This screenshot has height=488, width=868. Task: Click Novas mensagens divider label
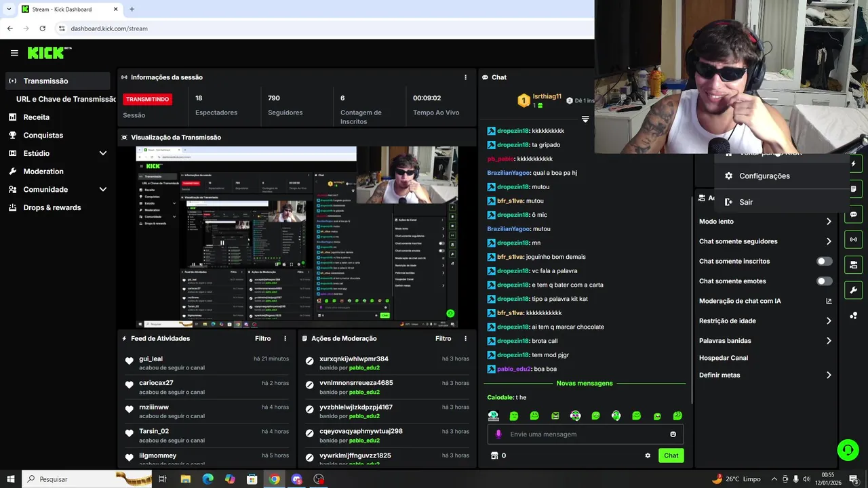[584, 384]
